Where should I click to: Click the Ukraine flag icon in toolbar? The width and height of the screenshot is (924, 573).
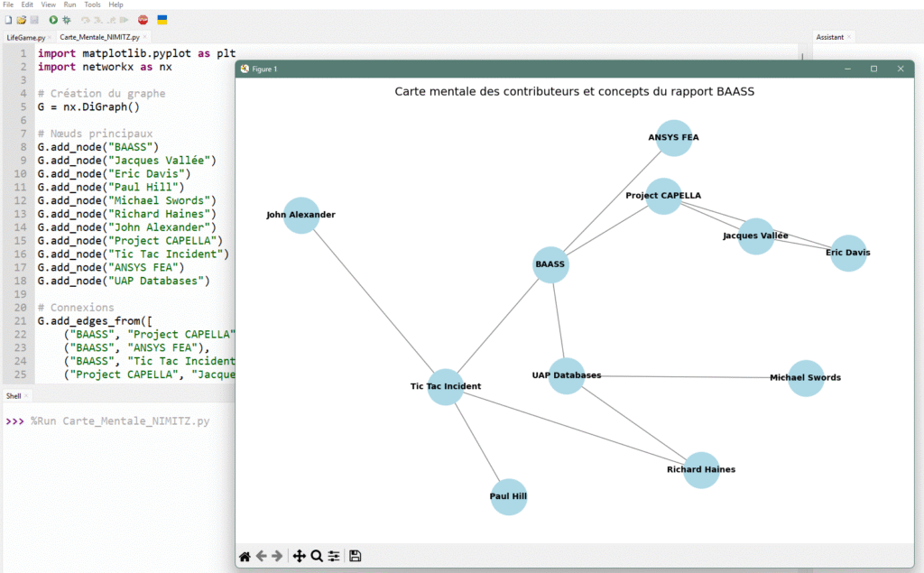coord(162,20)
